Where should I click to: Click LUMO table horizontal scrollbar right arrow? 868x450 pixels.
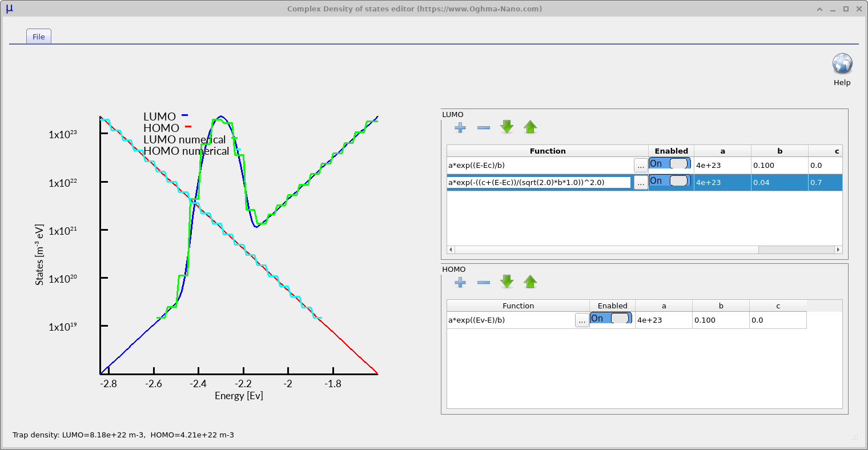[838, 250]
